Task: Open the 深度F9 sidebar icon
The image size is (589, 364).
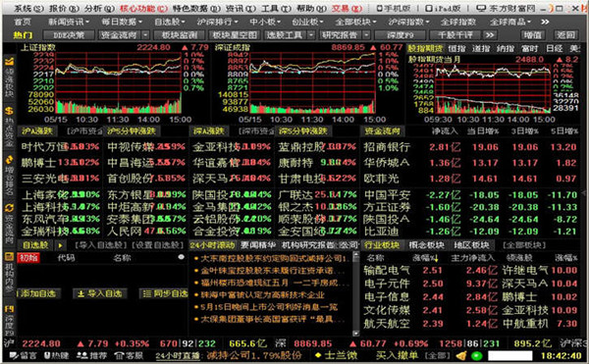Action: point(9,309)
